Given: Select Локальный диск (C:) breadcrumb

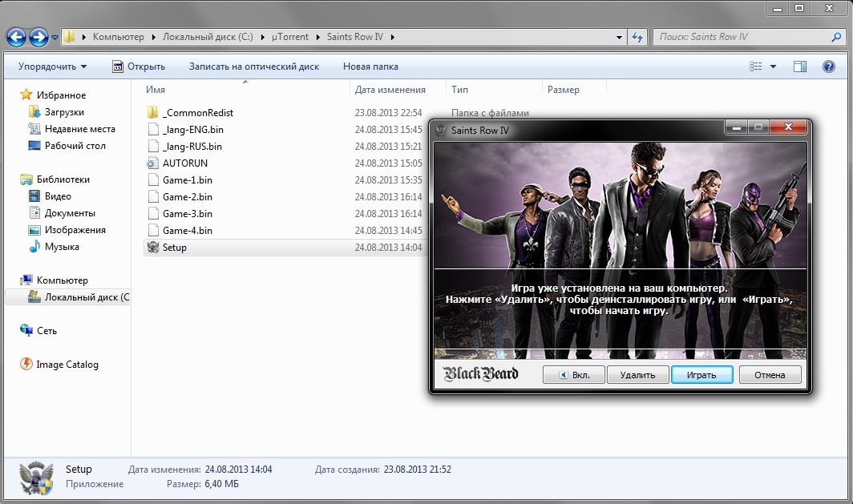Looking at the screenshot, I should tap(208, 37).
